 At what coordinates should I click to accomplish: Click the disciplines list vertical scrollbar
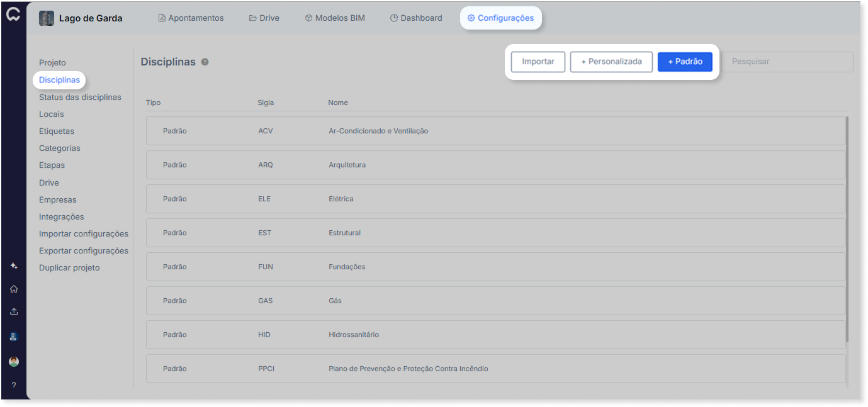coord(847,230)
